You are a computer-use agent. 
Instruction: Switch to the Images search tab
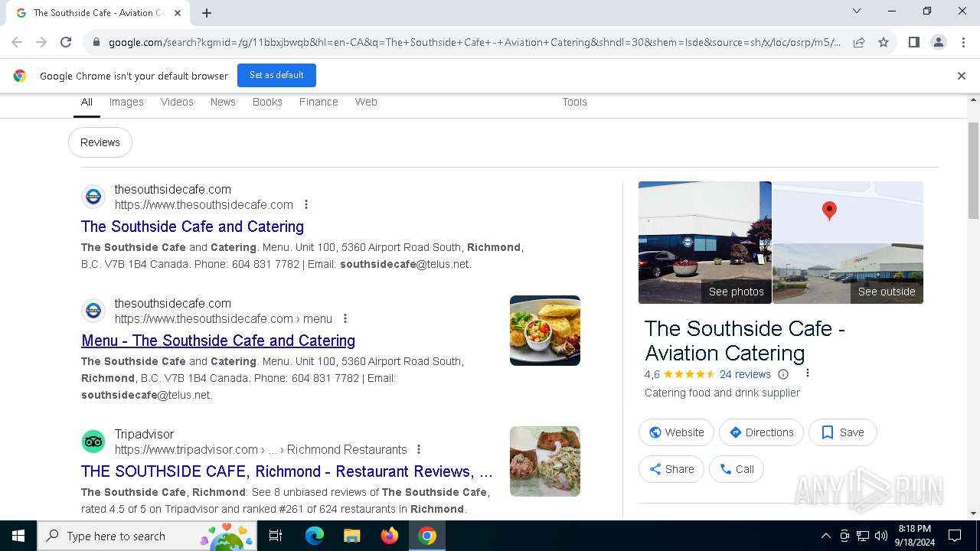126,102
